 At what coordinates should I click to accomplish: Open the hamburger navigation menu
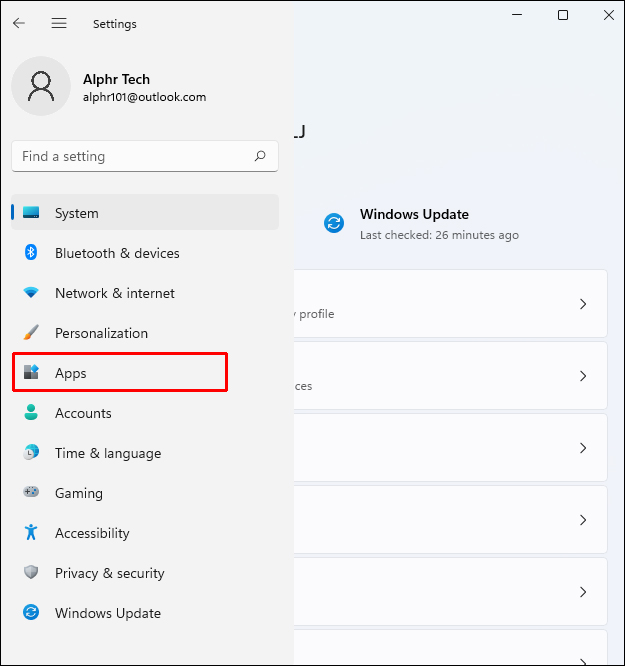point(59,23)
